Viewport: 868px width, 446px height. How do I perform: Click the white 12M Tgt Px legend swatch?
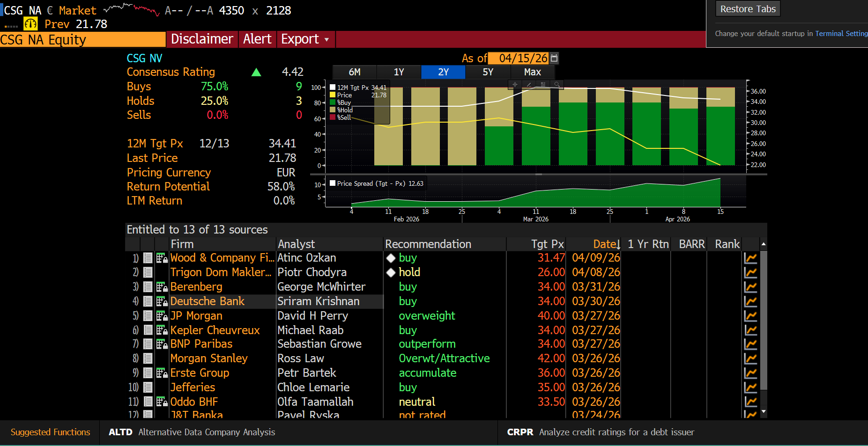click(x=333, y=88)
